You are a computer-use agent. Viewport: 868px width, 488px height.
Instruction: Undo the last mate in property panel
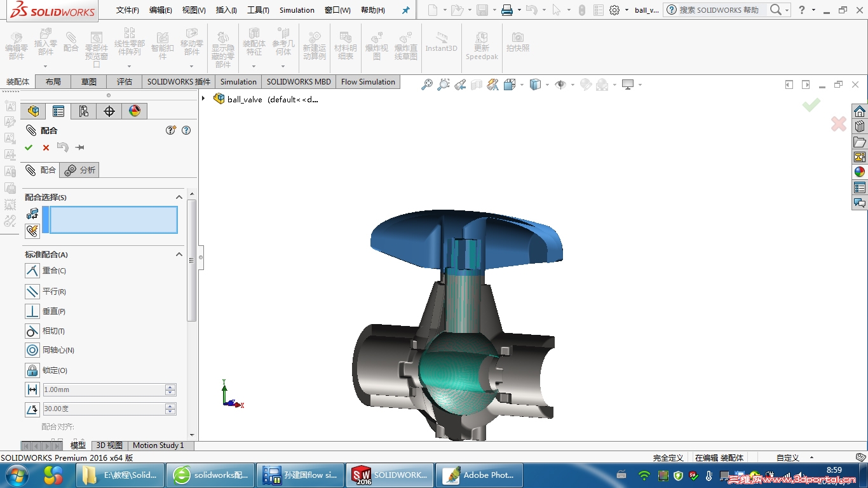[62, 147]
